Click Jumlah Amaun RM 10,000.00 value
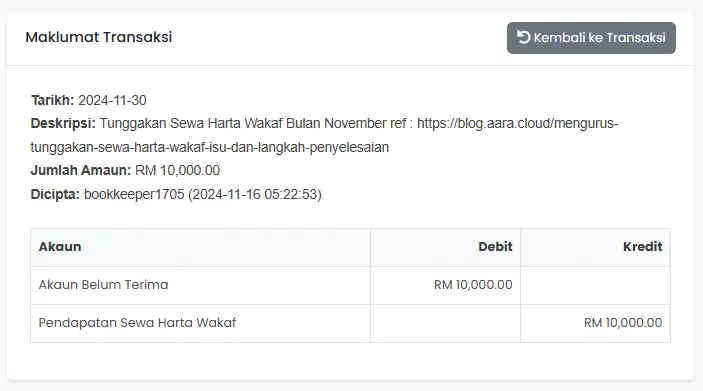 (x=178, y=170)
